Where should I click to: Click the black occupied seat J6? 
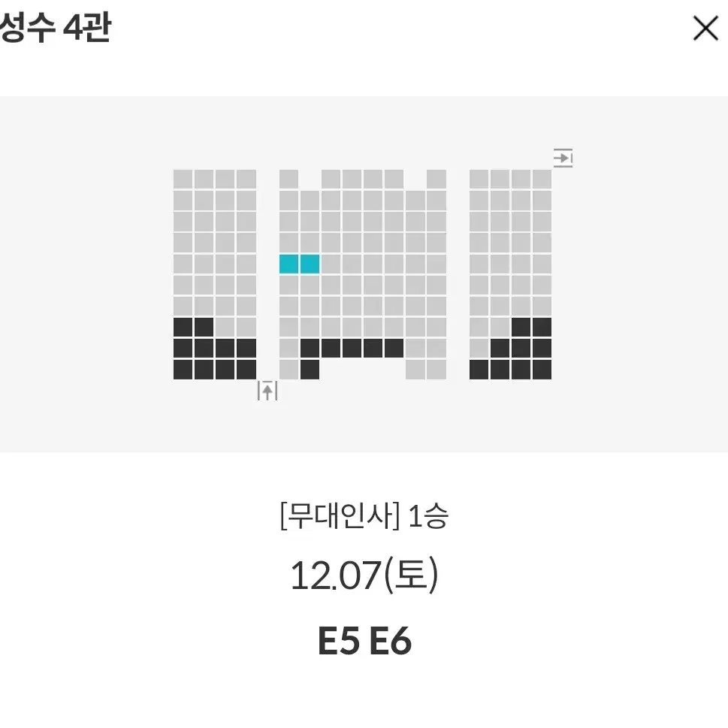pos(310,370)
